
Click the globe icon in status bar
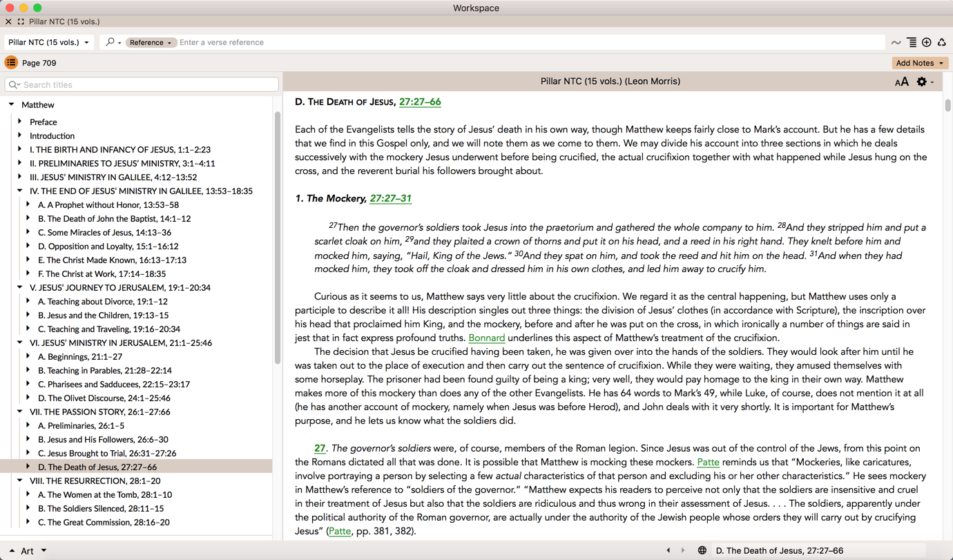pos(702,550)
